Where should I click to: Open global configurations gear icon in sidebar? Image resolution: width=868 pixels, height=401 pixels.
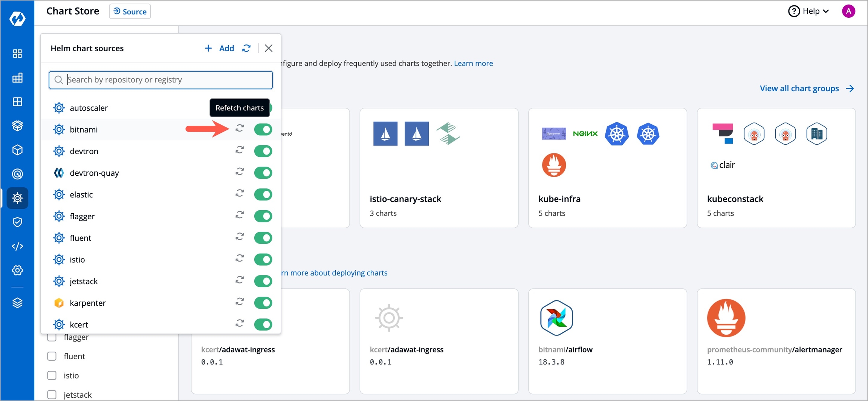pyautogui.click(x=17, y=270)
